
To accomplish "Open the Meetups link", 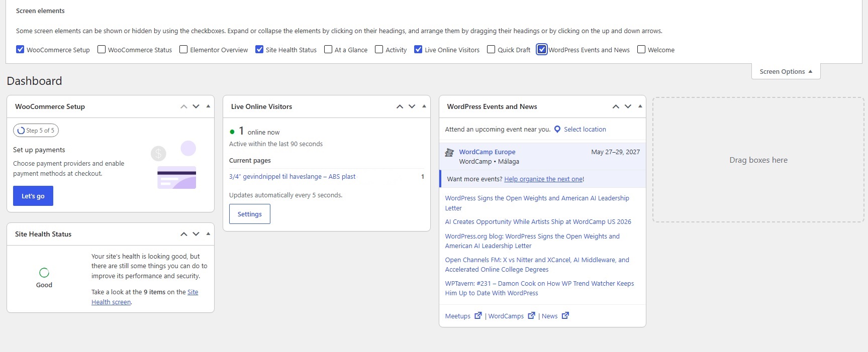I will coord(457,316).
